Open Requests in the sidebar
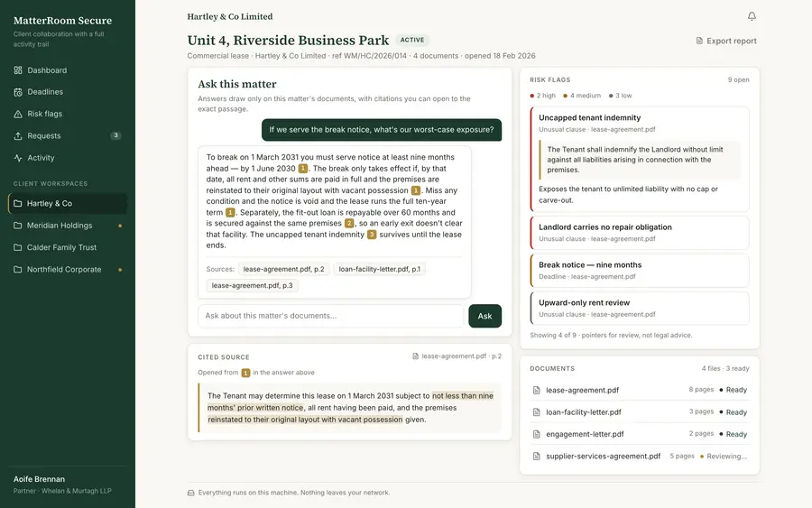Viewport: 812px width, 508px height. pyautogui.click(x=68, y=135)
